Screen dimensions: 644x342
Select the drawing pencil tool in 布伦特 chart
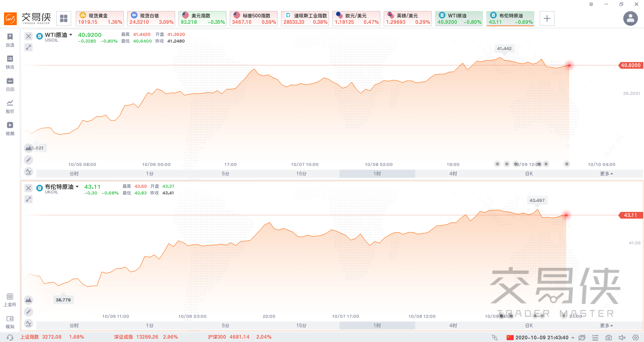(29, 312)
